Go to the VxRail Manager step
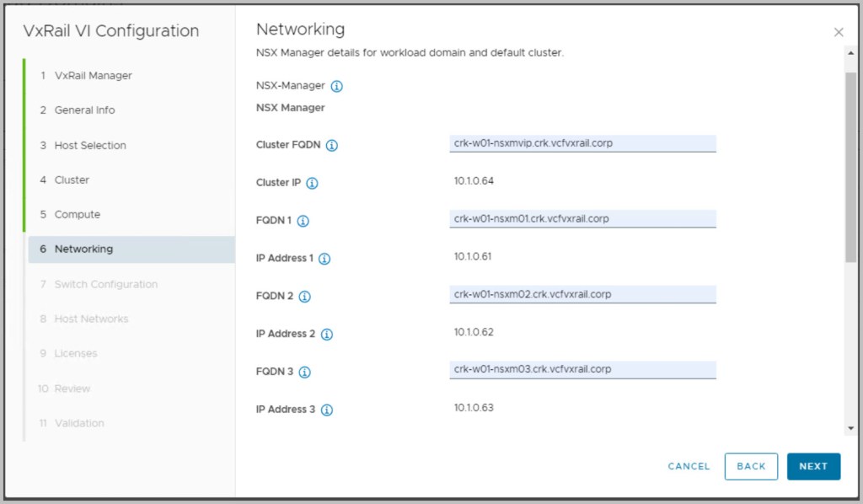The width and height of the screenshot is (863, 504). 93,76
